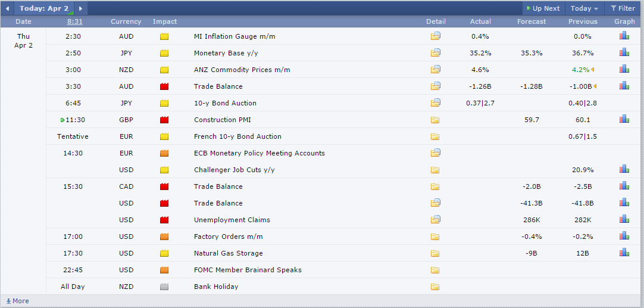Click yellow impact icon for Natural Gas Storage
Image resolution: width=644 pixels, height=308 pixels.
(x=164, y=253)
